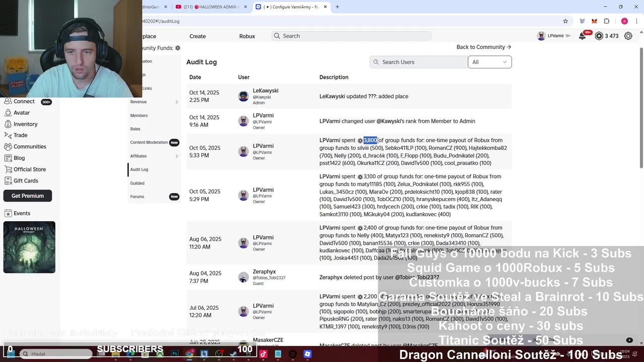Open LPVarmi profile avatar in the header

(541, 36)
